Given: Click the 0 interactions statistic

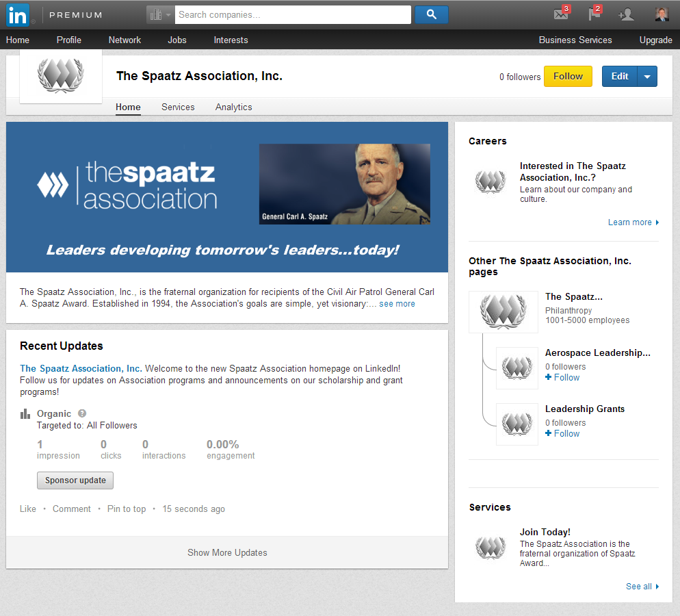Looking at the screenshot, I should coord(164,450).
